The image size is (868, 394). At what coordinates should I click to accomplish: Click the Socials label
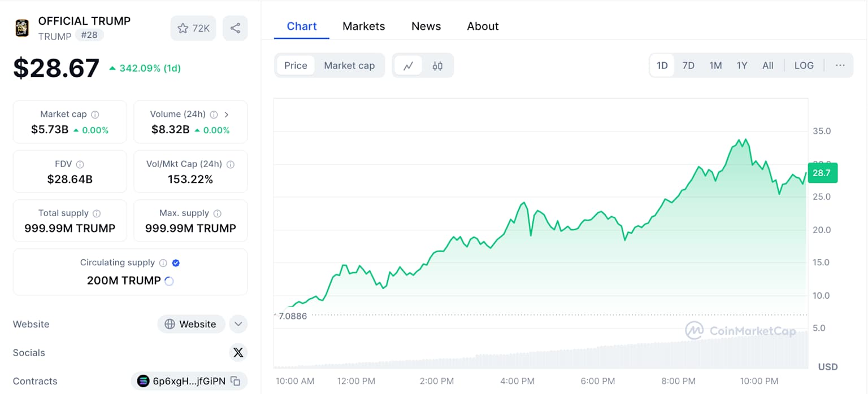click(x=29, y=353)
